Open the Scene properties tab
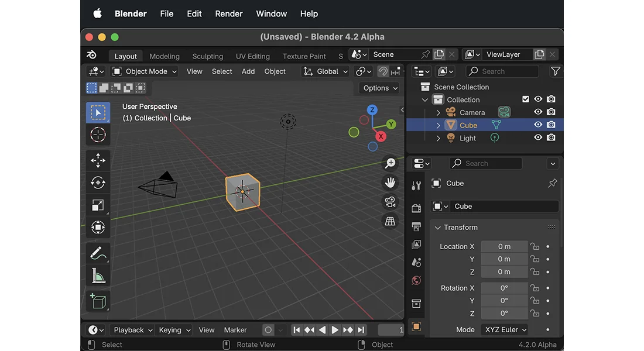The height and width of the screenshot is (351, 644). point(416,262)
